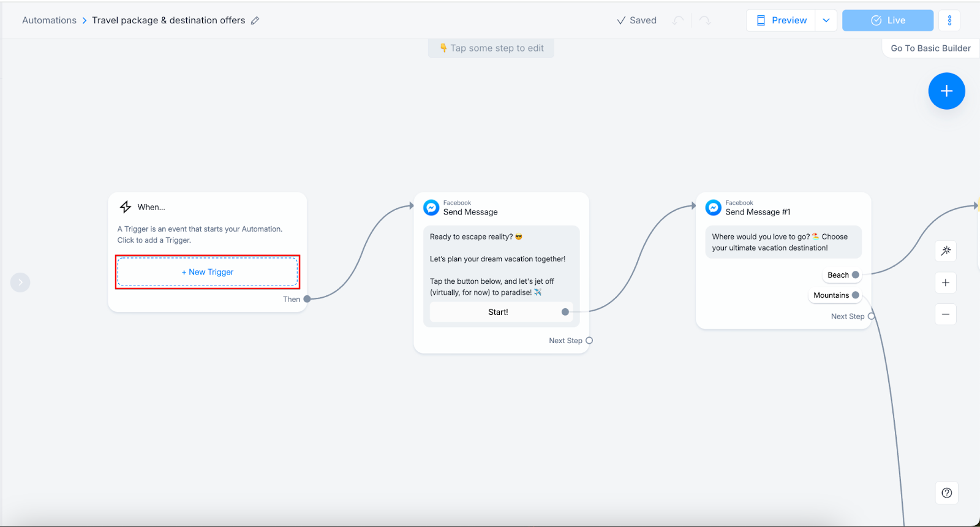The width and height of the screenshot is (980, 527).
Task: Click the Send Message #1 step title
Action: (758, 212)
